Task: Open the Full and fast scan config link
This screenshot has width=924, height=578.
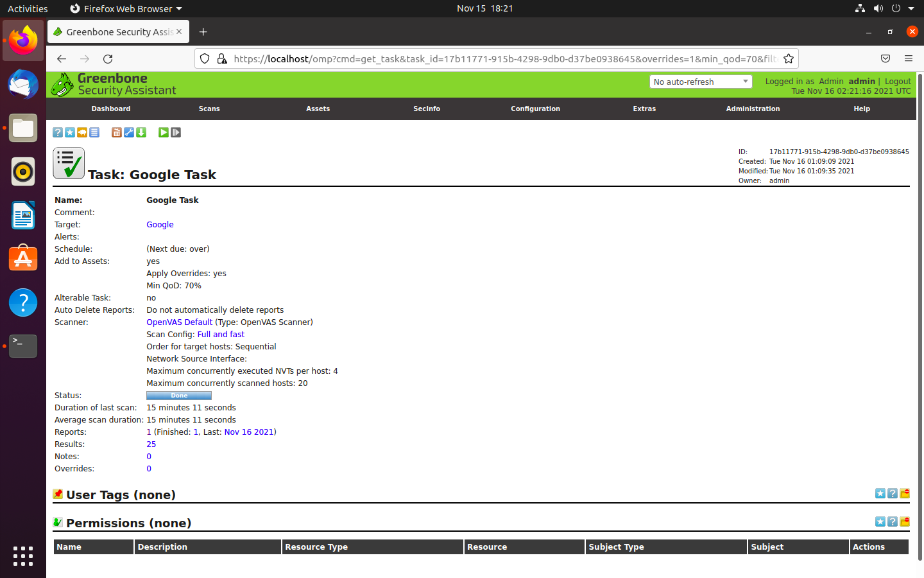Action: click(x=221, y=335)
